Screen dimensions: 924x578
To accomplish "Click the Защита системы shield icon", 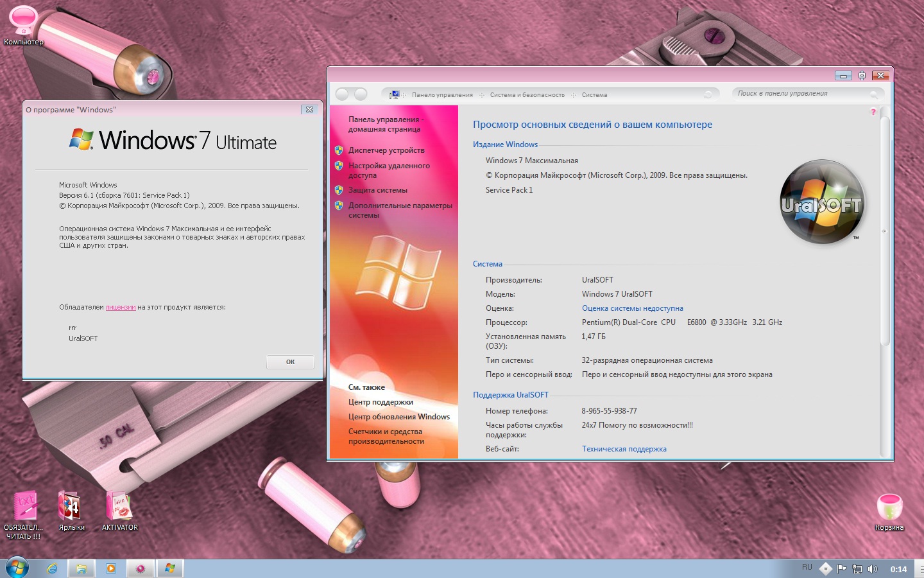I will (339, 190).
